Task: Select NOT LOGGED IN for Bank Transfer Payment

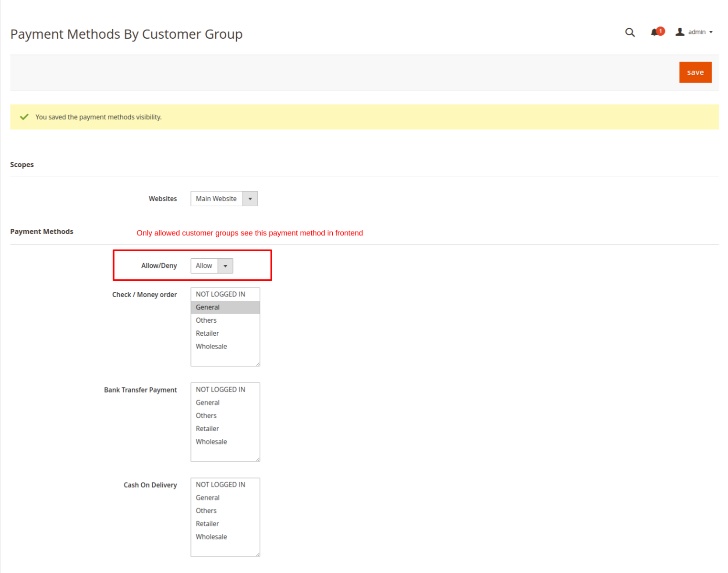Action: (x=221, y=390)
